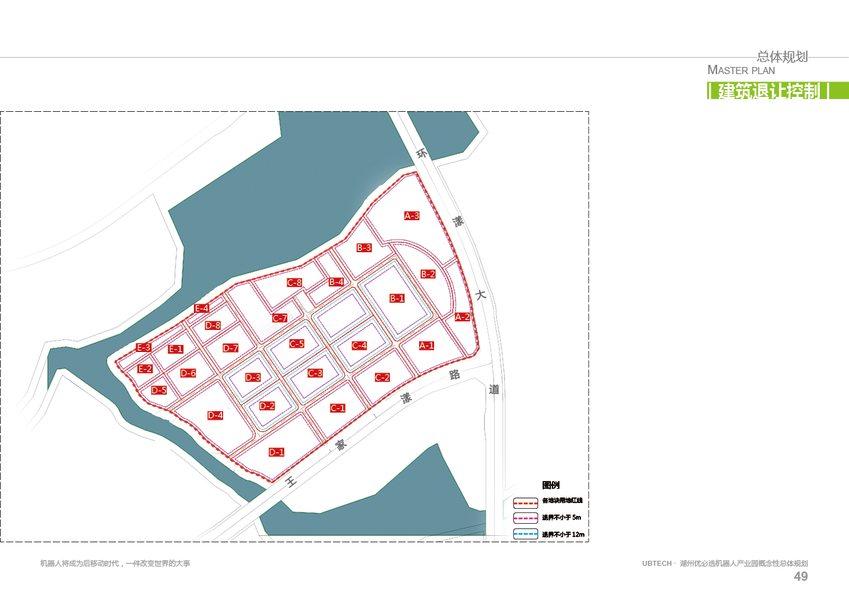Click plot label C-5
The width and height of the screenshot is (849, 600).
tap(296, 343)
